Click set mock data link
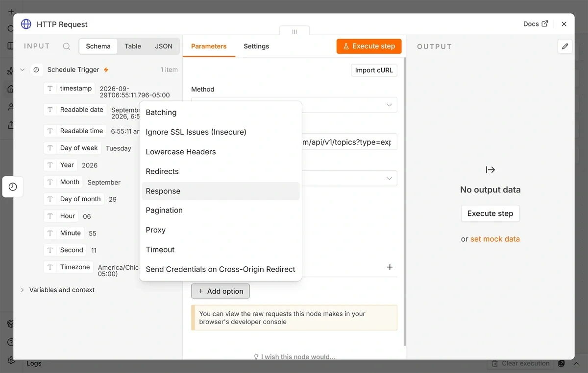The image size is (588, 373). (x=495, y=239)
